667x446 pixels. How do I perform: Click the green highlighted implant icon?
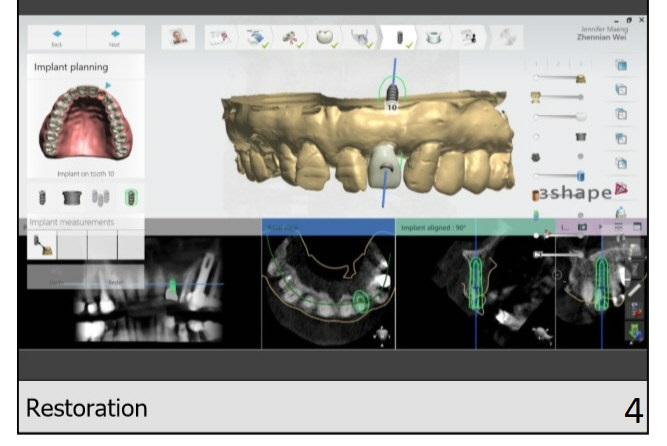pos(130,197)
